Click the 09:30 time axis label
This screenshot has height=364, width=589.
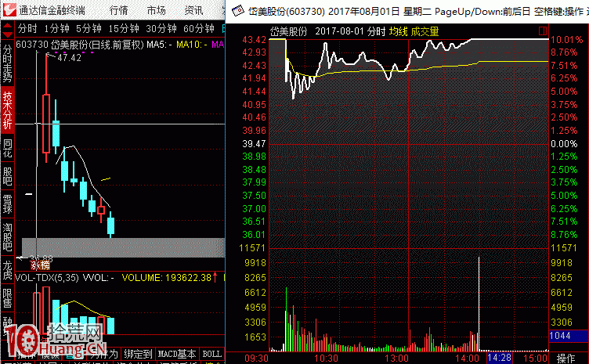click(x=257, y=358)
